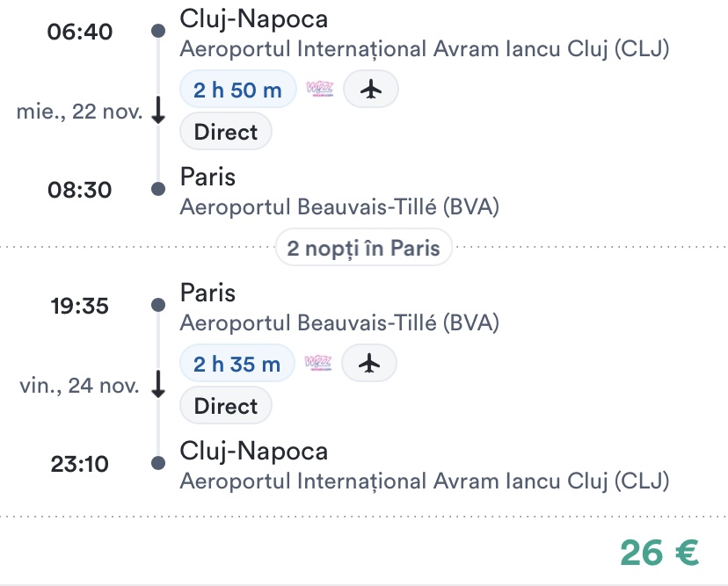Click the airplane icon on return flight
Screen dimensions: 728x586
(x=369, y=363)
